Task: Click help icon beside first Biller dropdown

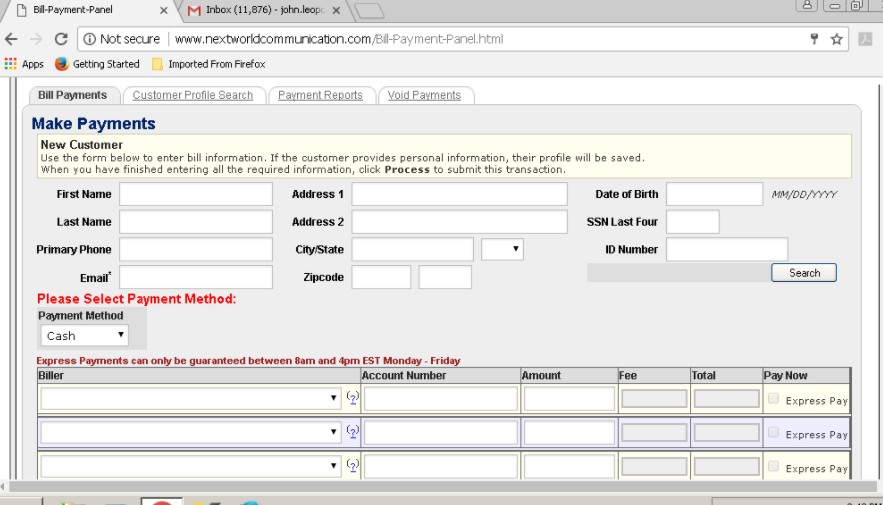Action: tap(353, 398)
